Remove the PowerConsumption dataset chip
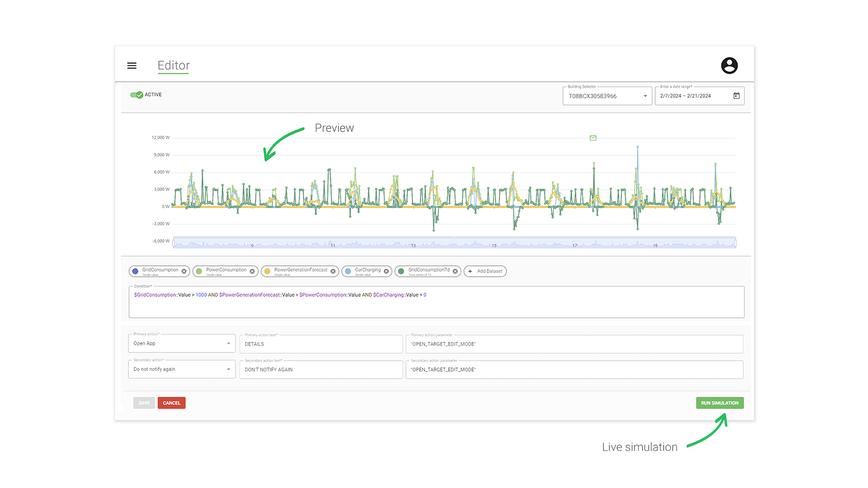This screenshot has height=488, width=868. click(252, 271)
